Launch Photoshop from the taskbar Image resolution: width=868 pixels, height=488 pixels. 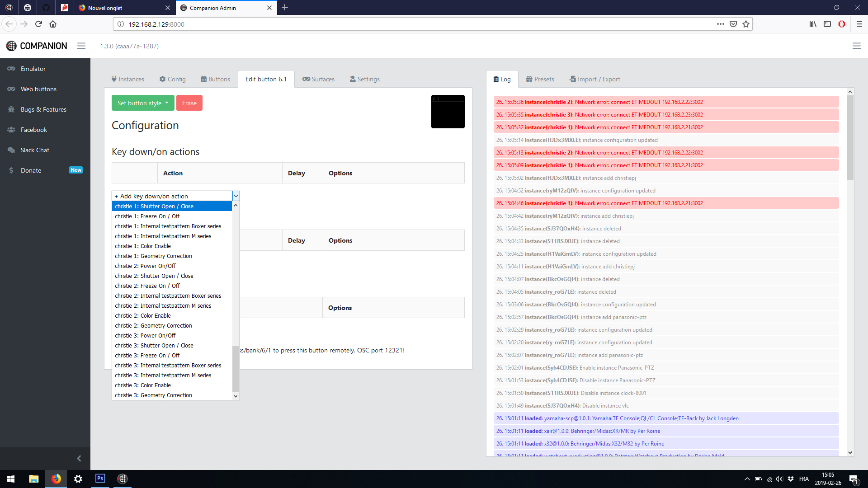[100, 479]
